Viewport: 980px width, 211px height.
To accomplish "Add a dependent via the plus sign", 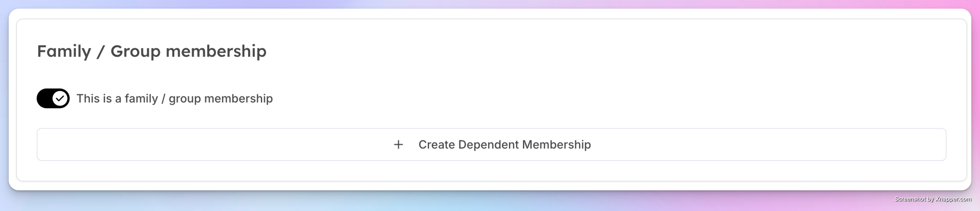I will click(398, 144).
